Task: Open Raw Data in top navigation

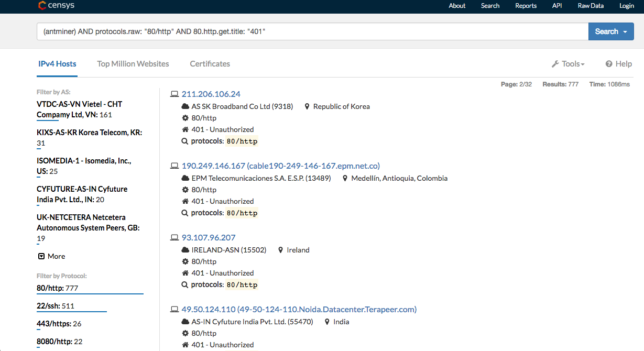Action: click(591, 6)
